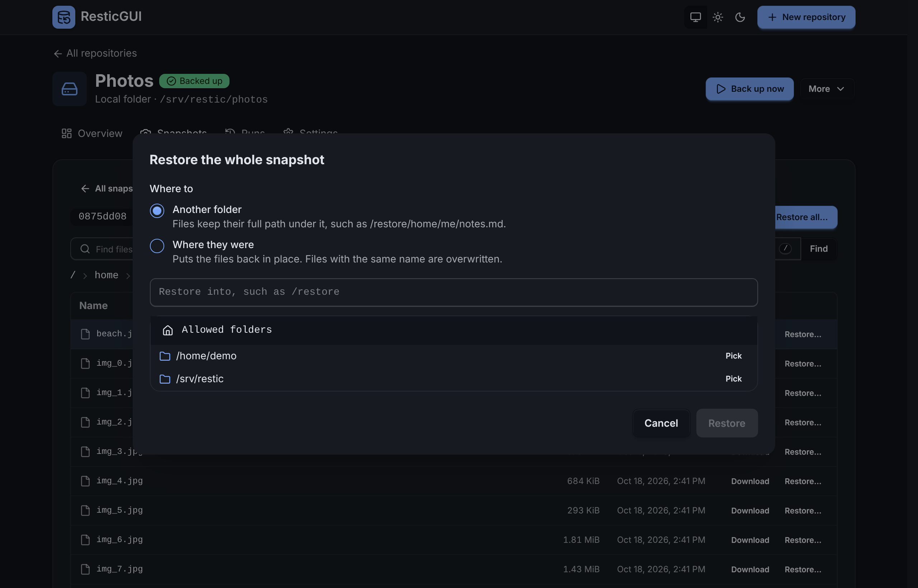Click the Restore button in the dialog

(x=727, y=423)
